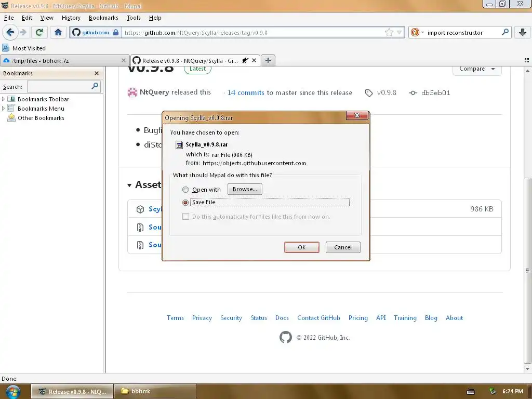Screen dimensions: 532x399
Task: Click the on-screen keyboard tray icon
Action: click(471, 392)
